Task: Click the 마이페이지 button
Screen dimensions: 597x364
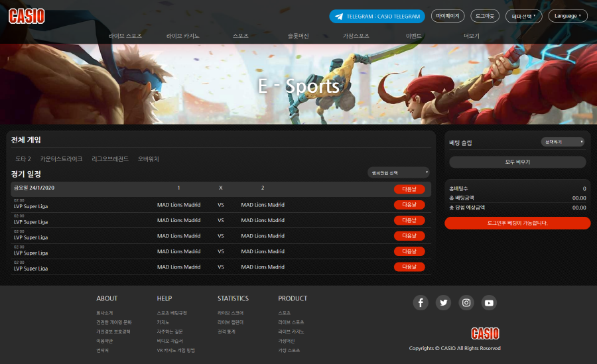Action: coord(448,16)
